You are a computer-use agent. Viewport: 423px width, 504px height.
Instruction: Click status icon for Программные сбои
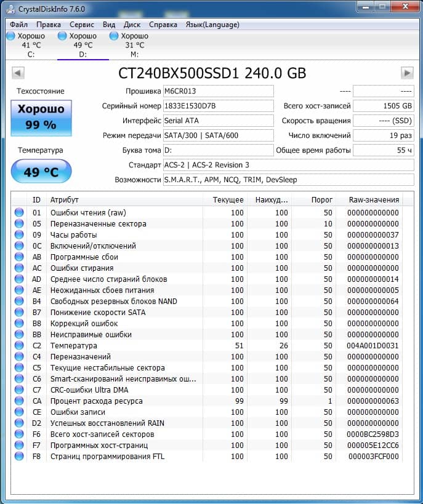click(x=19, y=257)
